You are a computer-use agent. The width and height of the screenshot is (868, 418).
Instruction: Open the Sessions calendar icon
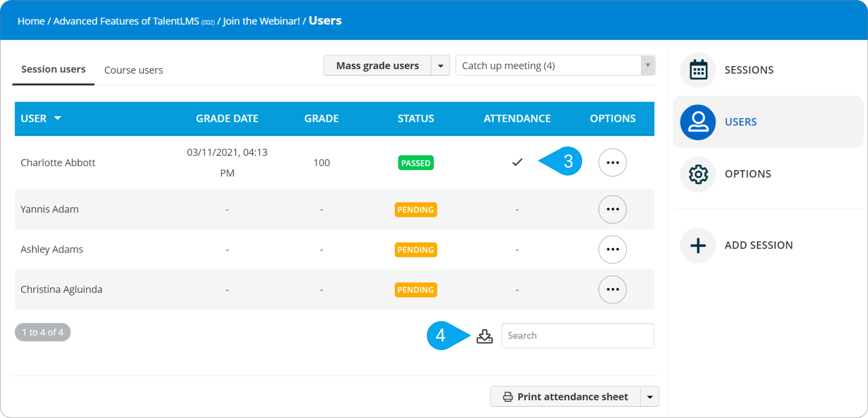(x=698, y=70)
